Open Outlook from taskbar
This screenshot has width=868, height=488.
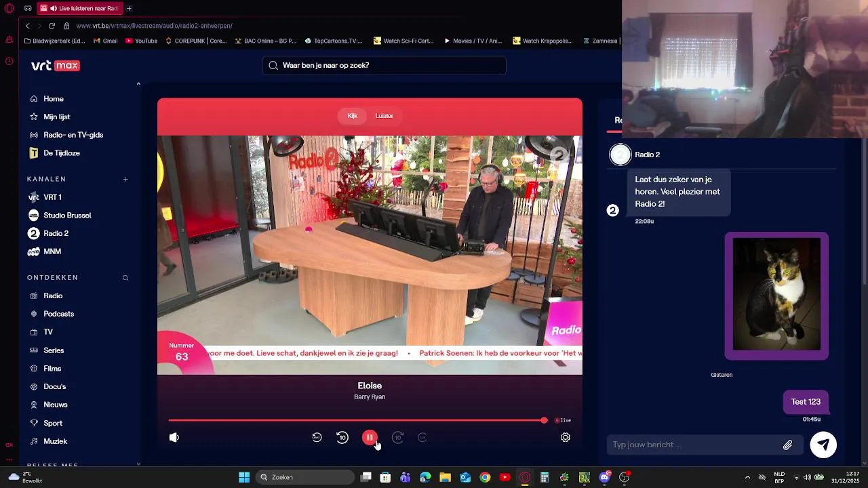point(465,477)
